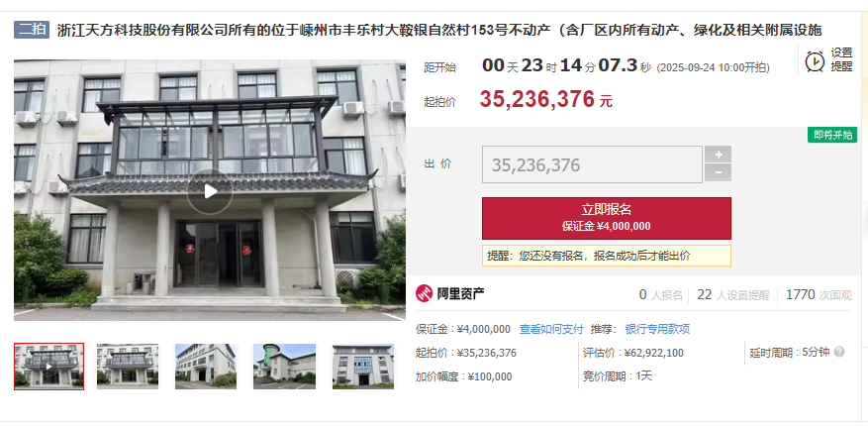This screenshot has width=868, height=426.
Task: Select the fourth thumbnail with green tower
Action: [284, 367]
